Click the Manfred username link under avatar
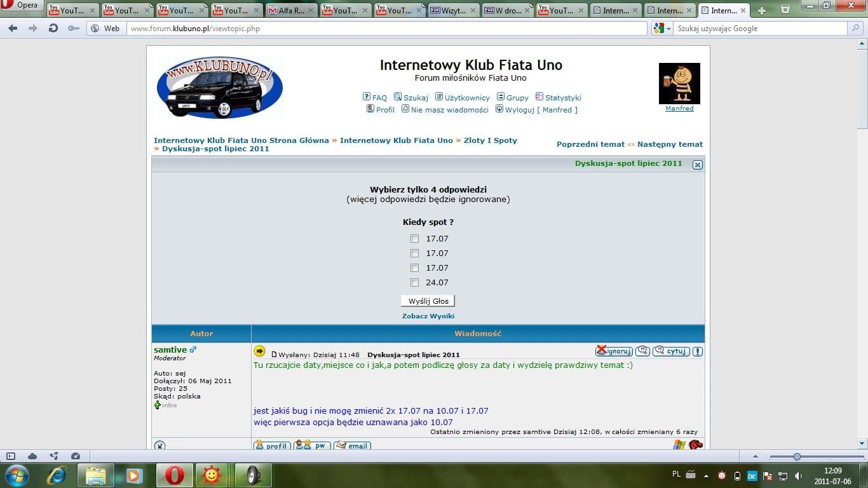 click(x=679, y=109)
